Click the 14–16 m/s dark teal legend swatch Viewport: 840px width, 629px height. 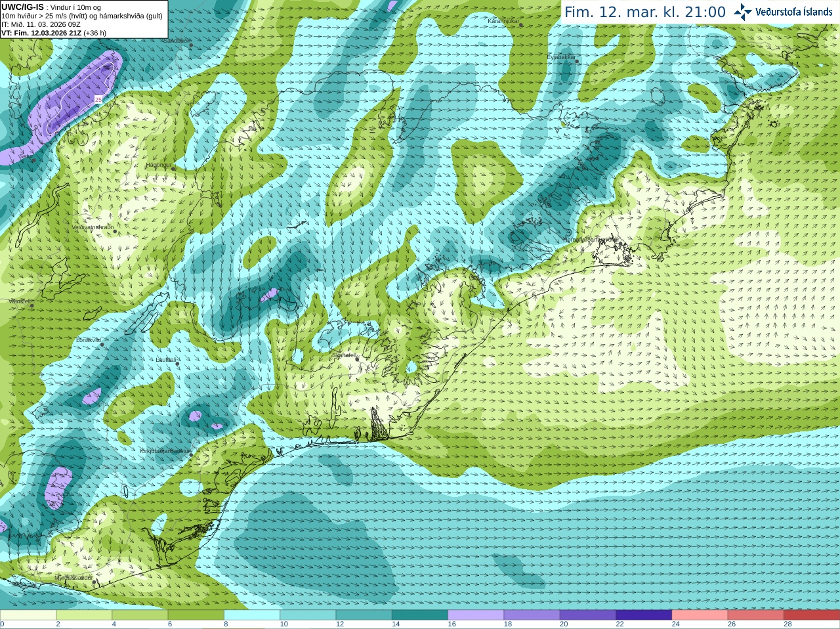click(x=420, y=615)
